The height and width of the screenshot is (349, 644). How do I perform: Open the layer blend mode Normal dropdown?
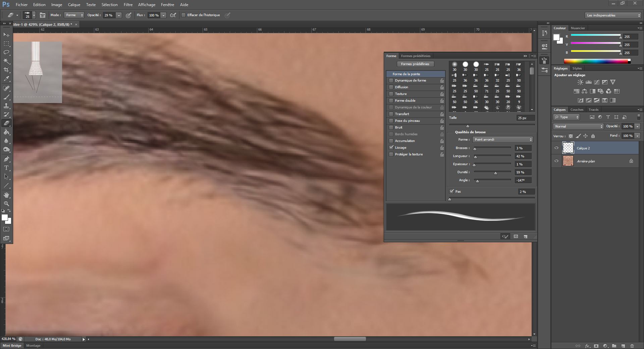tap(578, 127)
